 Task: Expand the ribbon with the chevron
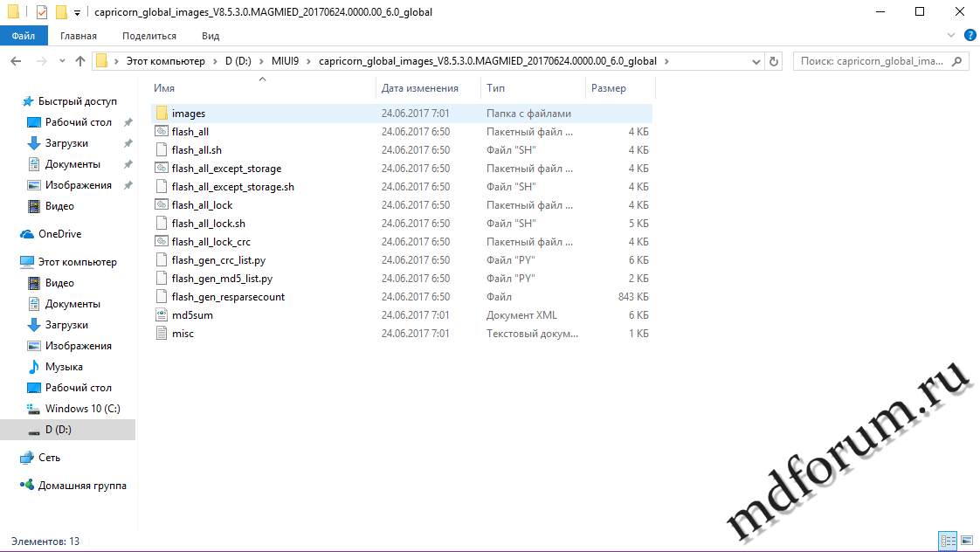pyautogui.click(x=952, y=36)
